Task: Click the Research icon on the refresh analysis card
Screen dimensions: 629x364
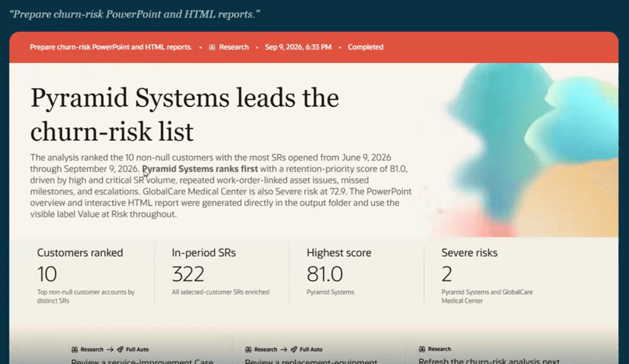Action: coord(422,349)
